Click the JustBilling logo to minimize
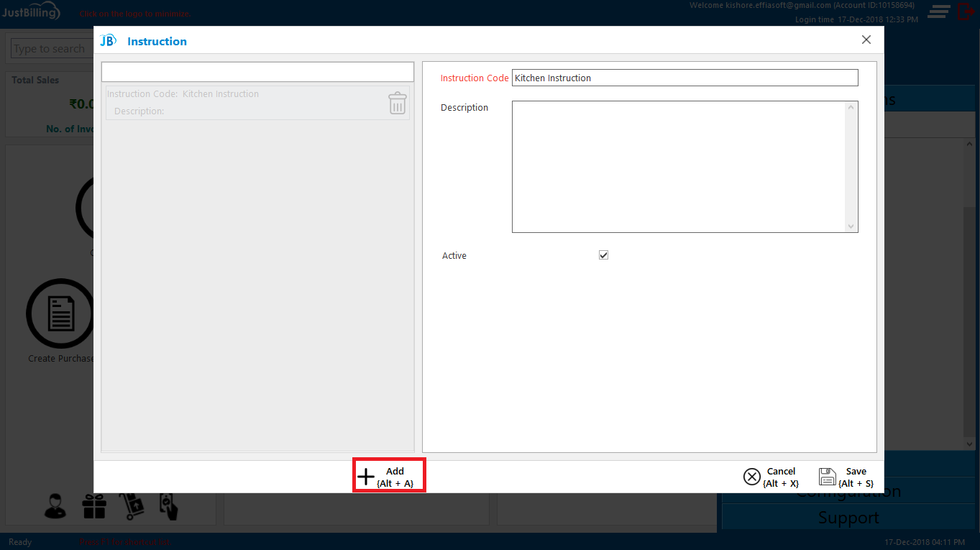980x550 pixels. pos(31,12)
